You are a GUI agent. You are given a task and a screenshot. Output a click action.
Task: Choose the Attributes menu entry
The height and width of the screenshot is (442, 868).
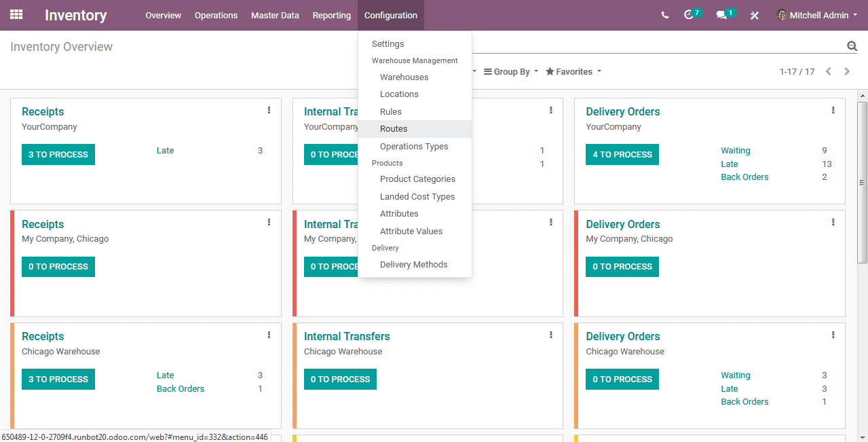[415, 213]
